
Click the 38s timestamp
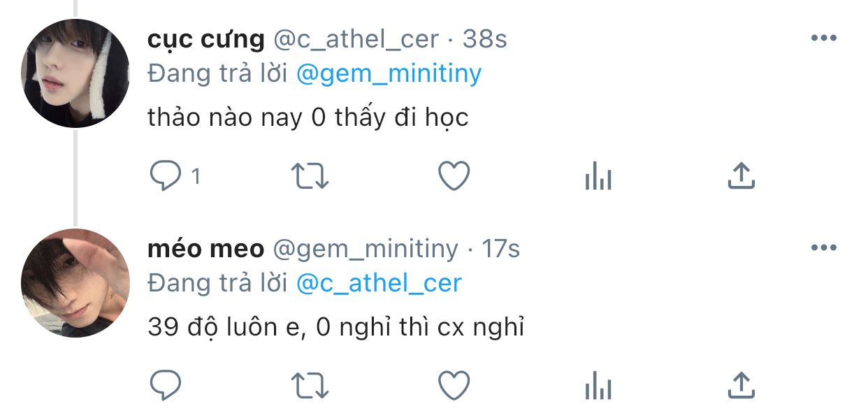(484, 40)
